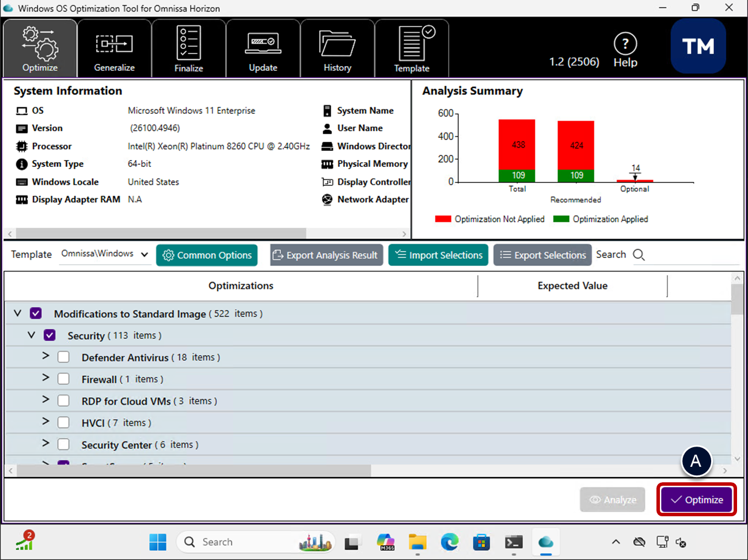Open the Finalize checklist icon
This screenshot has height=560, width=748.
188,43
